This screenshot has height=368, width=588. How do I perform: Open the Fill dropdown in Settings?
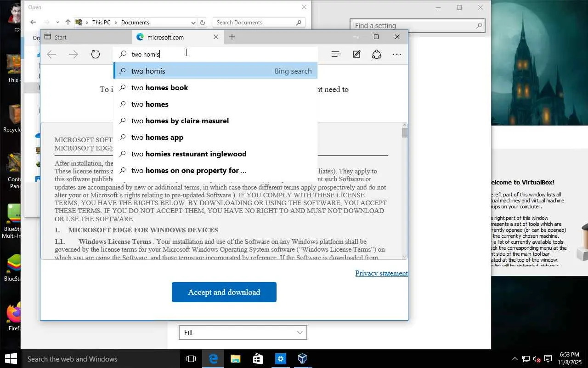point(243,333)
